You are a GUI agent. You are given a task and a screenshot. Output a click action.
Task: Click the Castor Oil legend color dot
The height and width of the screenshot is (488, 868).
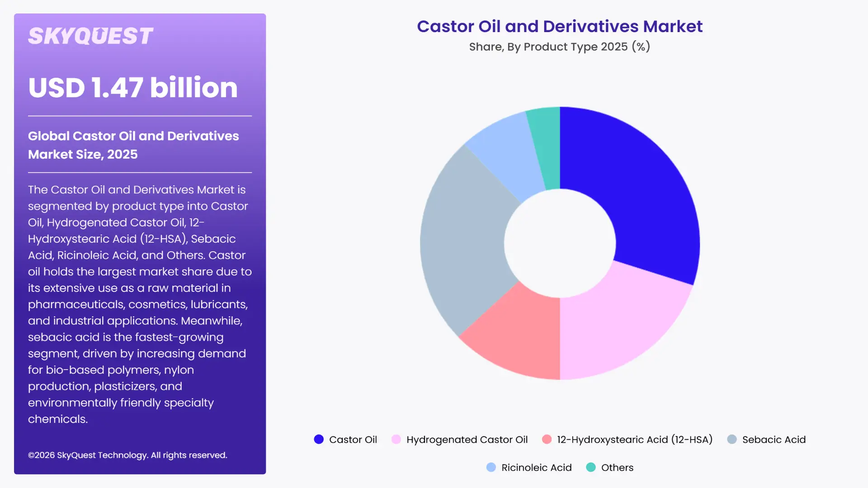pyautogui.click(x=319, y=439)
